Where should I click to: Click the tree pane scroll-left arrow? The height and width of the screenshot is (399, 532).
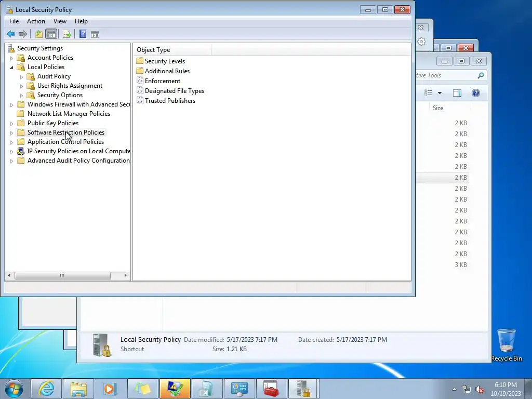(x=9, y=275)
